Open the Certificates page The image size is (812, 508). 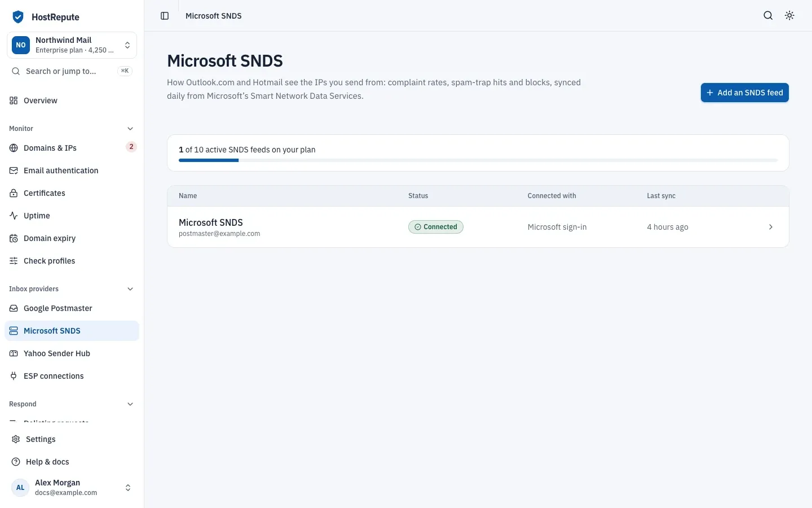pos(72,193)
